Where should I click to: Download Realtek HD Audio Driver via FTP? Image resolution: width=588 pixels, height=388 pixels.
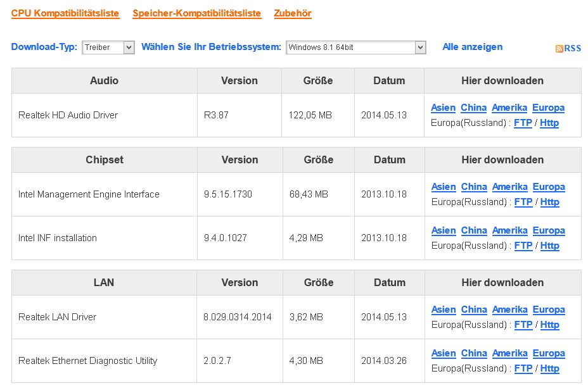pos(523,123)
